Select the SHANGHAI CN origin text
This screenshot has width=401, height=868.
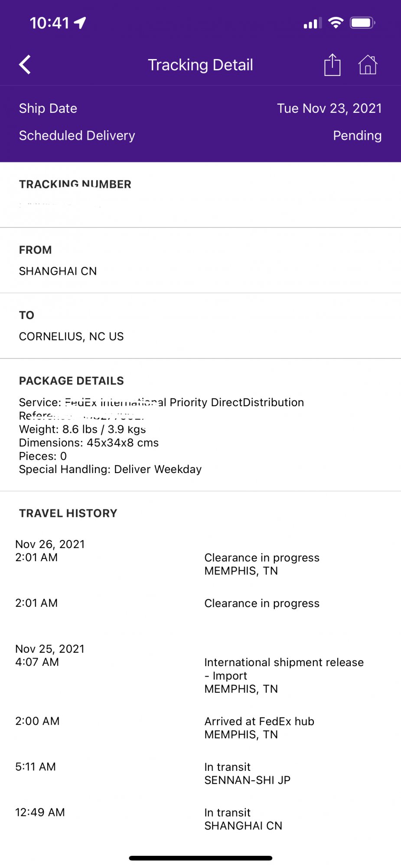[x=58, y=271]
